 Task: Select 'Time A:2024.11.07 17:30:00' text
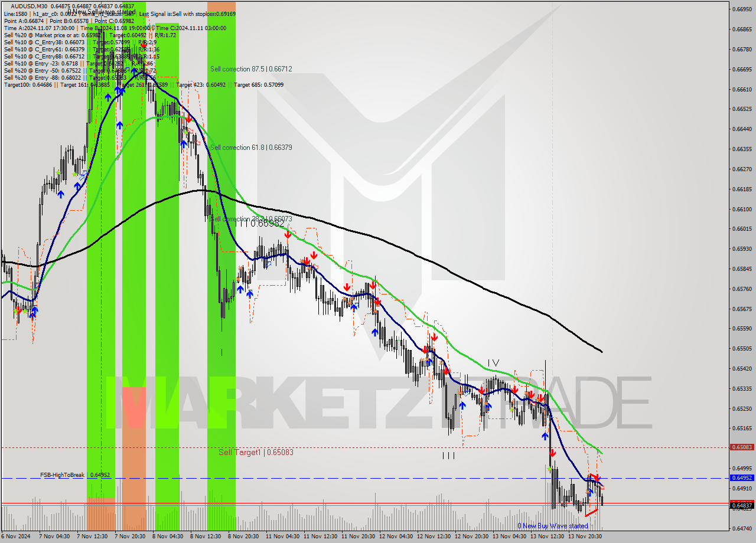click(x=39, y=28)
